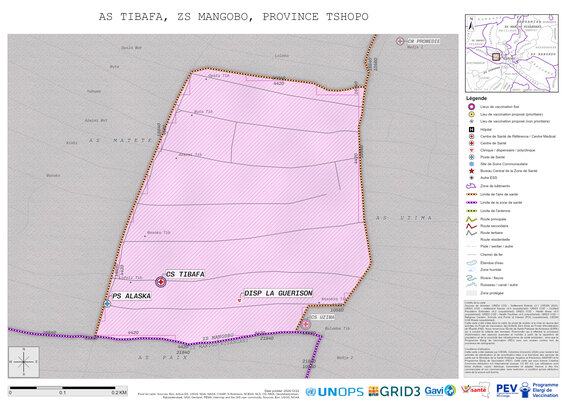
Task: Click the PS ALASKA health post marker
Action: coord(107,304)
